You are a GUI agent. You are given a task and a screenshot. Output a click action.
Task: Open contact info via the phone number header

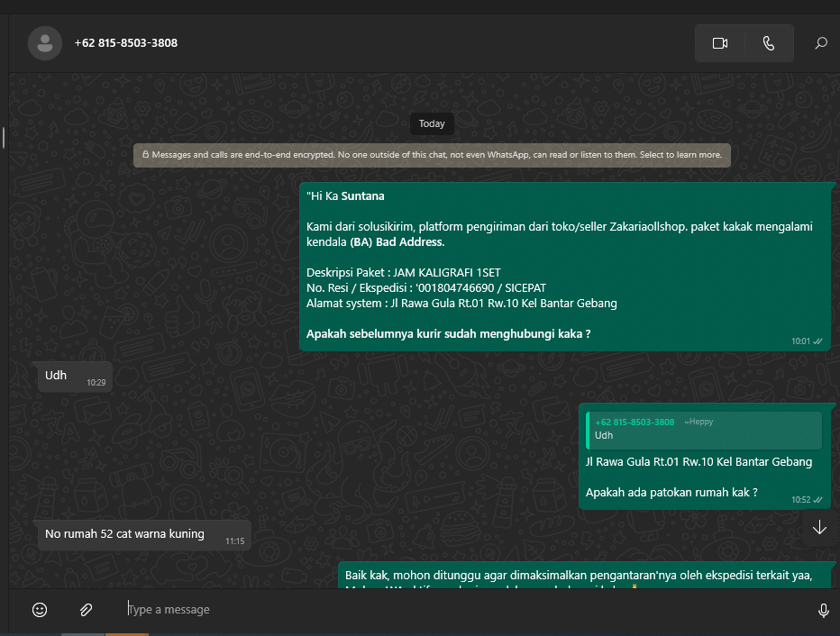click(126, 43)
